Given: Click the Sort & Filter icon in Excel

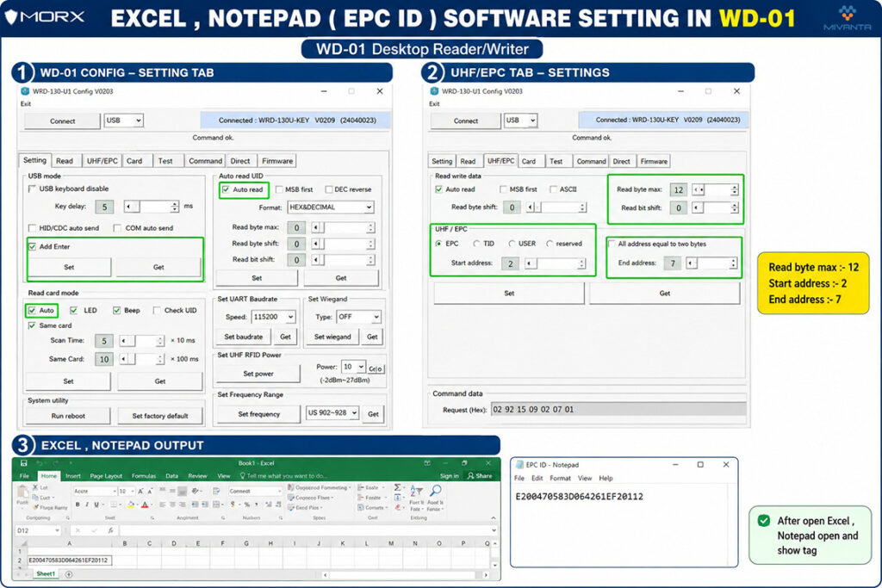Looking at the screenshot, I should 416,491.
